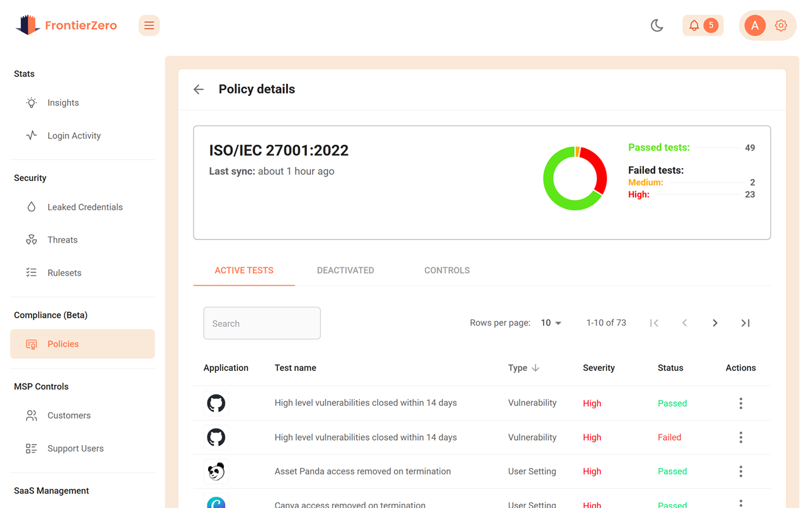Click inside the Search field
This screenshot has height=508, width=812.
pyautogui.click(x=262, y=323)
